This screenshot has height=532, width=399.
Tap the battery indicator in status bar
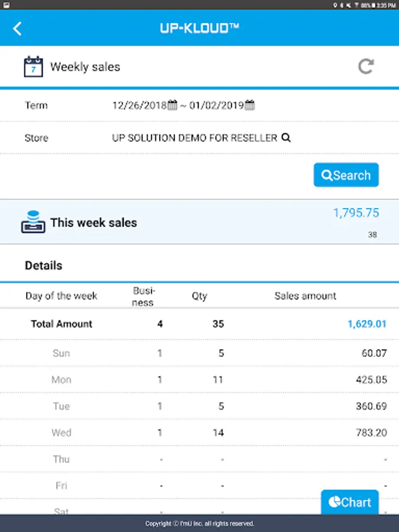(372, 5)
